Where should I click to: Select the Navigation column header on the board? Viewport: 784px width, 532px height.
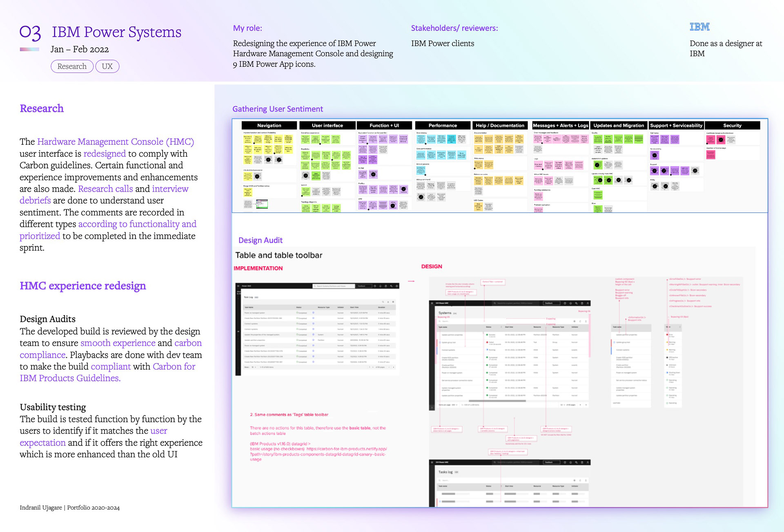(x=269, y=125)
